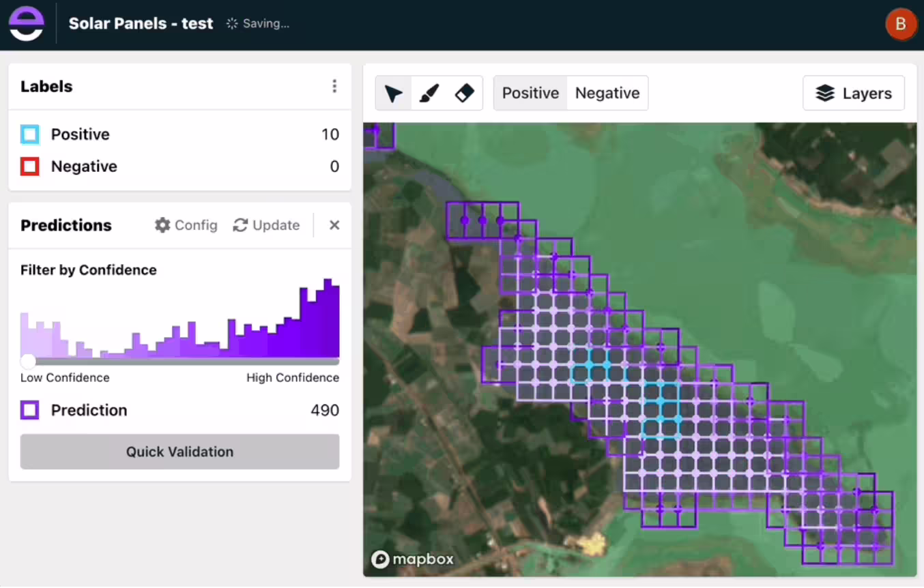Click the Labels panel heading
This screenshot has width=924, height=588.
click(x=46, y=87)
